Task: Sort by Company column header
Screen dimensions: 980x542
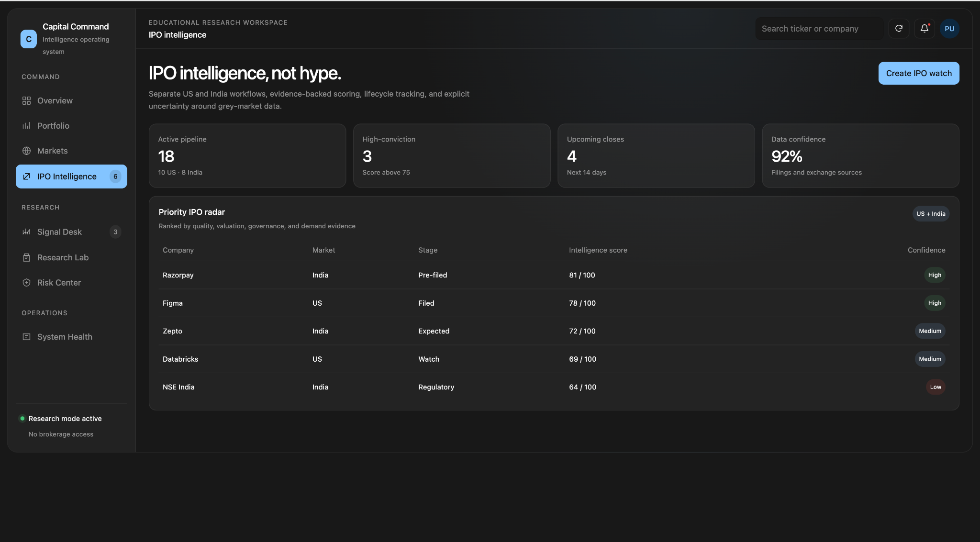Action: tap(178, 250)
